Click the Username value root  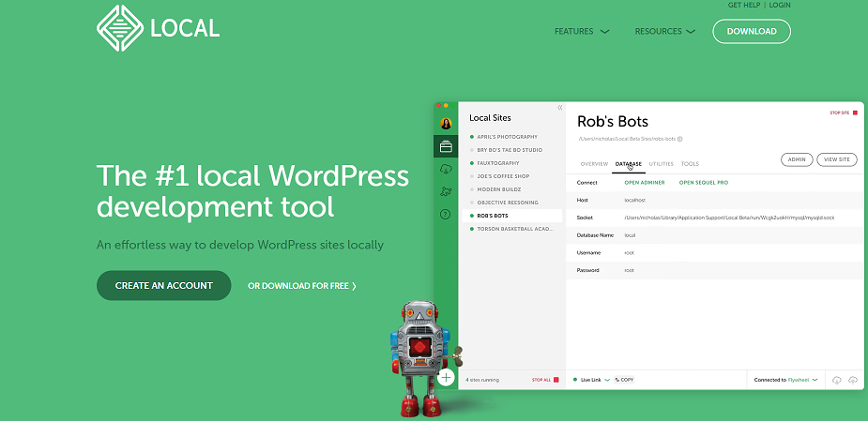pyautogui.click(x=629, y=253)
